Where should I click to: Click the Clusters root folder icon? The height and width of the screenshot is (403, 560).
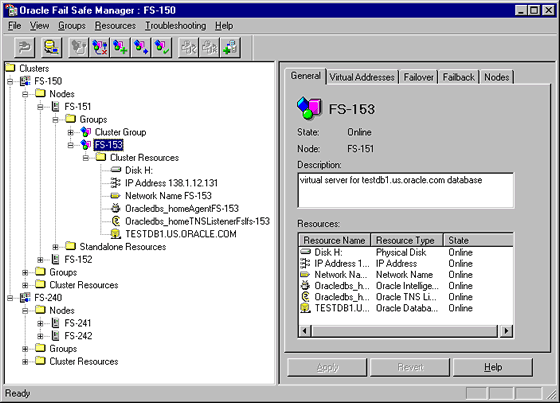click(x=10, y=68)
